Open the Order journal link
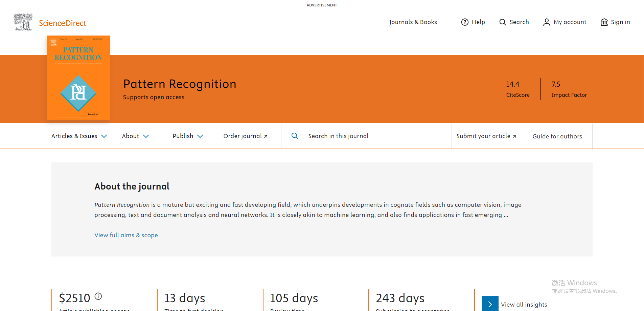Screen dimensions: 644x311 pyautogui.click(x=246, y=136)
